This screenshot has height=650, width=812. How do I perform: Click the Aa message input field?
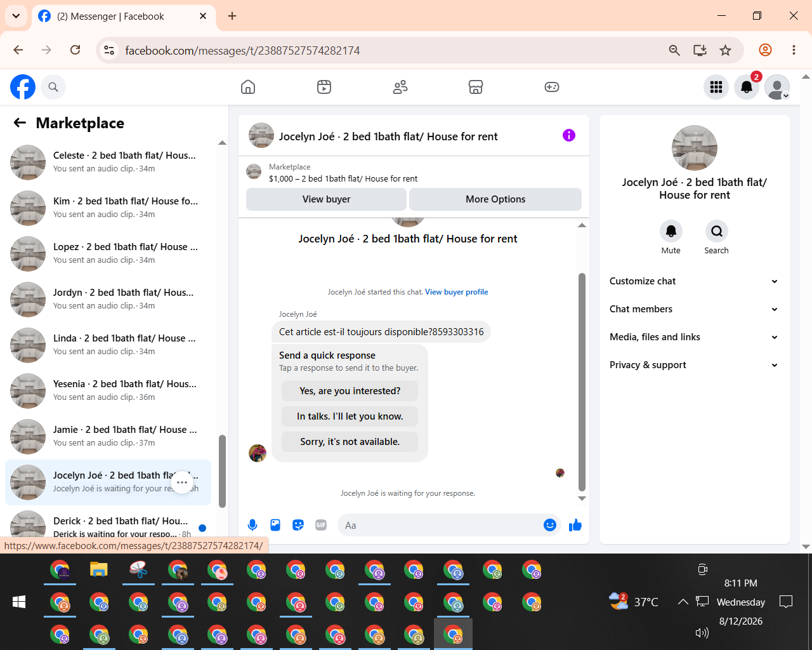point(441,525)
